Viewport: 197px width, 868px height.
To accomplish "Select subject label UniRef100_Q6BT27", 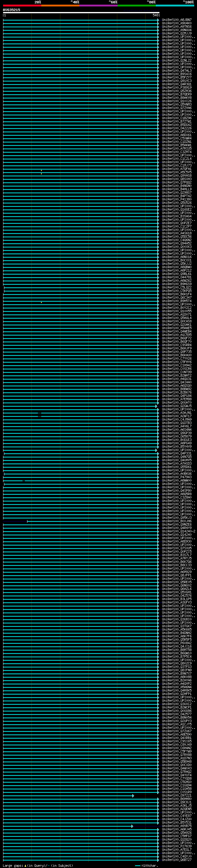I will pos(176,860).
